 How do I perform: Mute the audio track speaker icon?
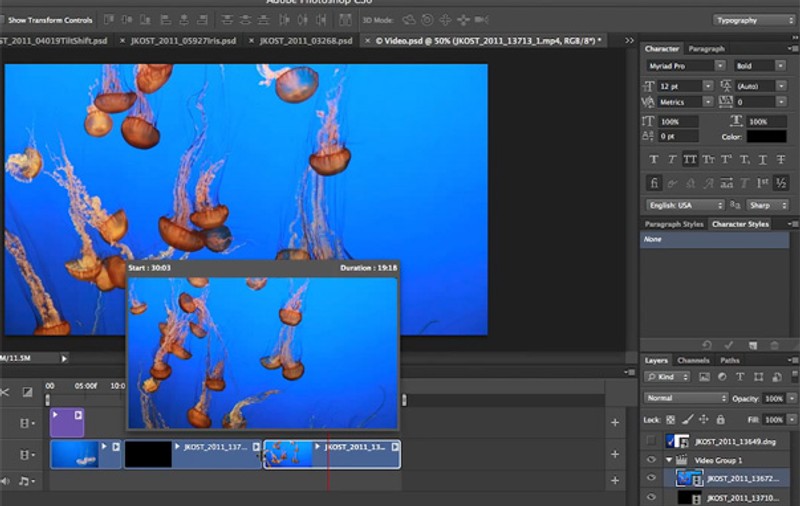[x=5, y=480]
